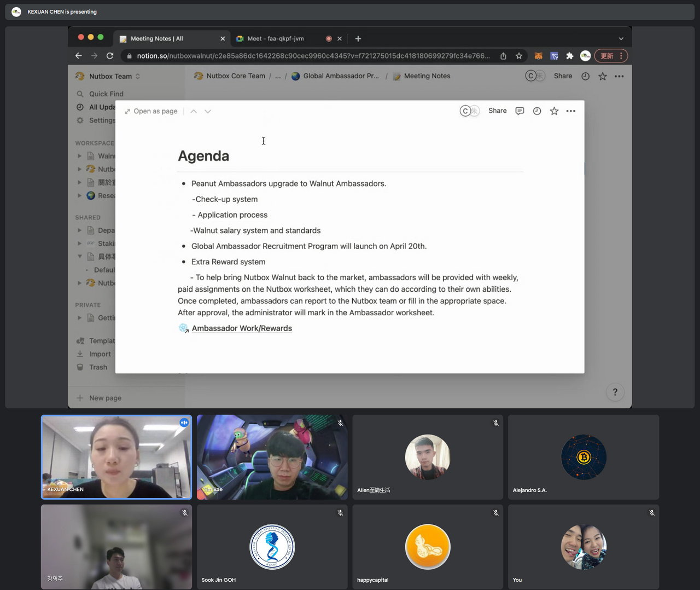Expand the collapsed breadcrumb ellipsis
Screen dimensions: 700x590
(278, 76)
